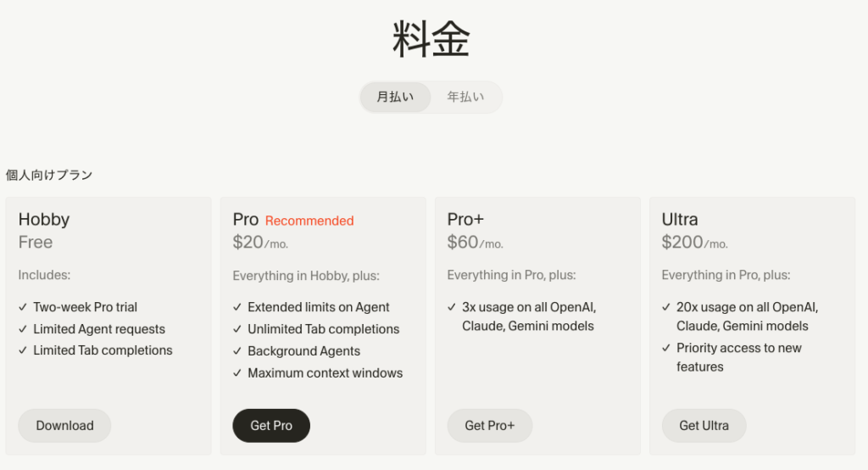Choose the Get Pro+ button

pyautogui.click(x=490, y=426)
